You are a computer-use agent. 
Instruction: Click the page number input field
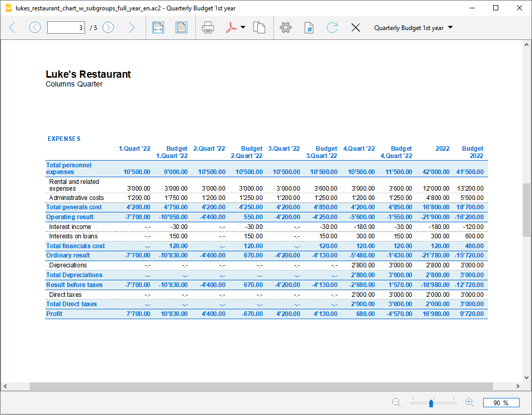point(66,28)
